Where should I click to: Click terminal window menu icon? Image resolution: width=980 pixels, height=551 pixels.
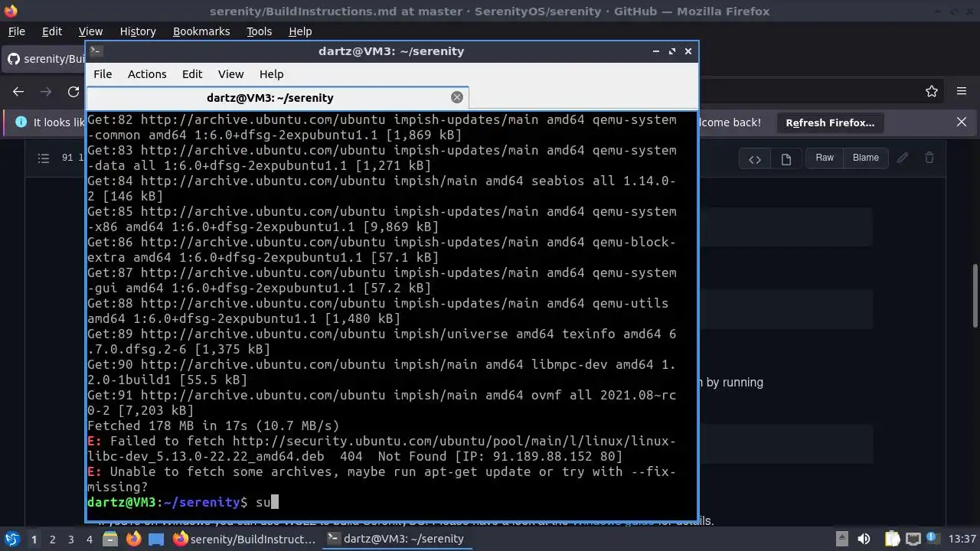[96, 51]
